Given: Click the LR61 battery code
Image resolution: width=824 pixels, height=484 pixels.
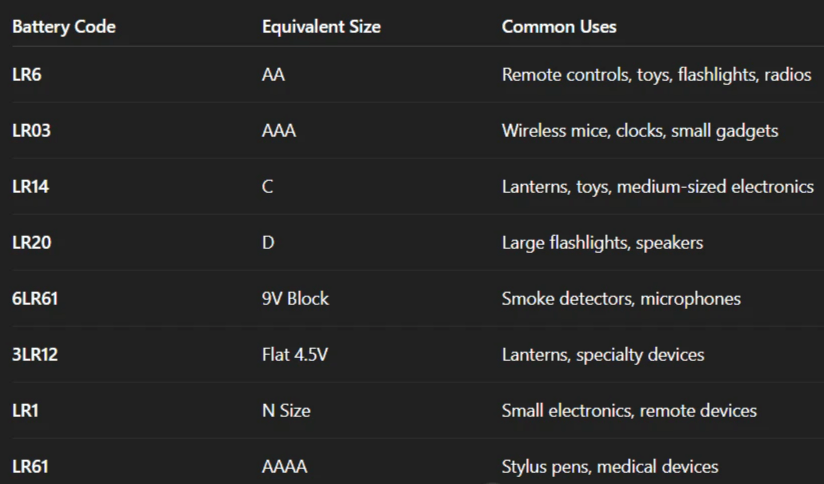Looking at the screenshot, I should (x=31, y=467).
